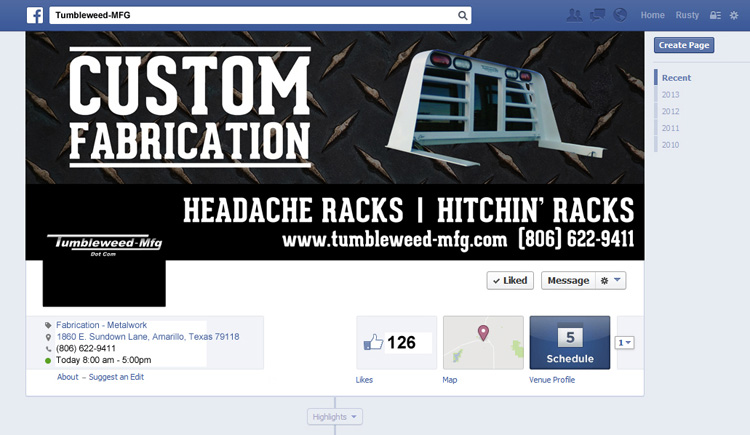The height and width of the screenshot is (435, 750).
Task: Open the 1860 E. Sundown Lane address link
Action: (148, 337)
